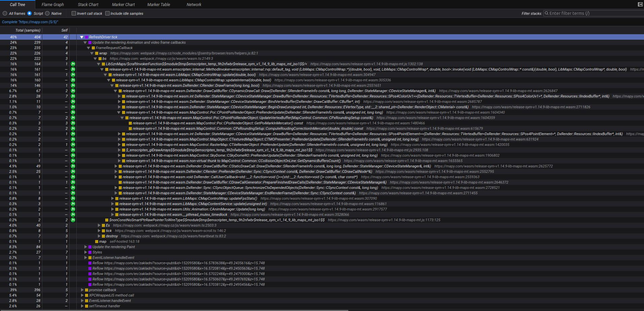
Task: Open the Marker Table tab
Action: coord(159,5)
